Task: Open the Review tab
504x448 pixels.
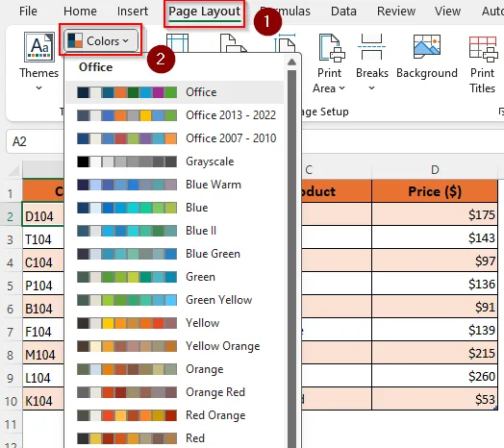Action: [x=396, y=12]
